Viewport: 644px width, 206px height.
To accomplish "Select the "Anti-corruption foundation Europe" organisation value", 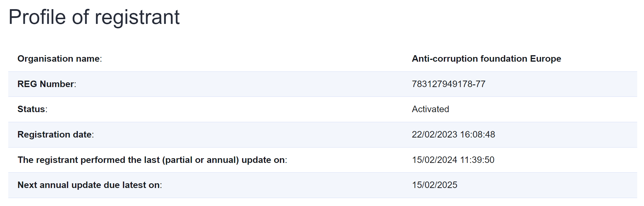I will pyautogui.click(x=486, y=59).
